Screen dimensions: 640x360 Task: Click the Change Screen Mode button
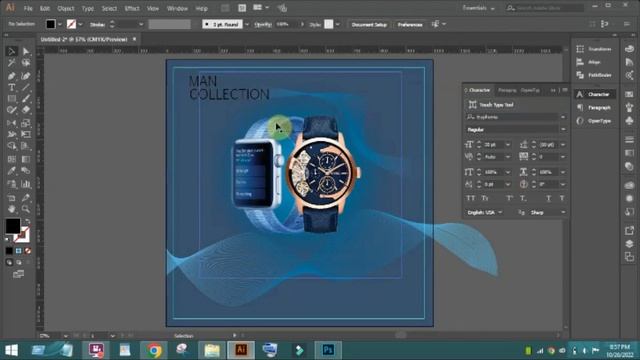click(18, 274)
